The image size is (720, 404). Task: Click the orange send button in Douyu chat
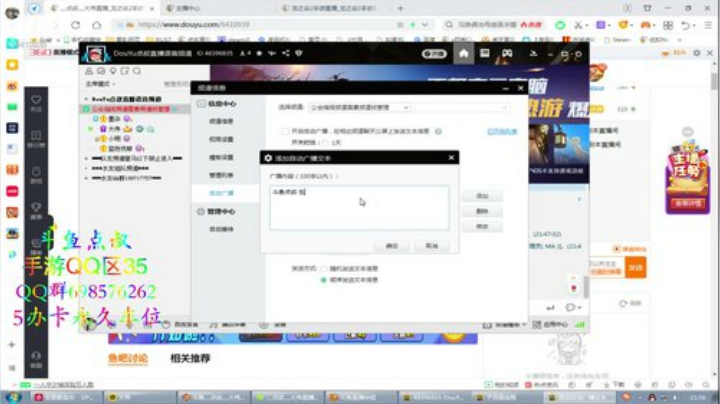(636, 268)
